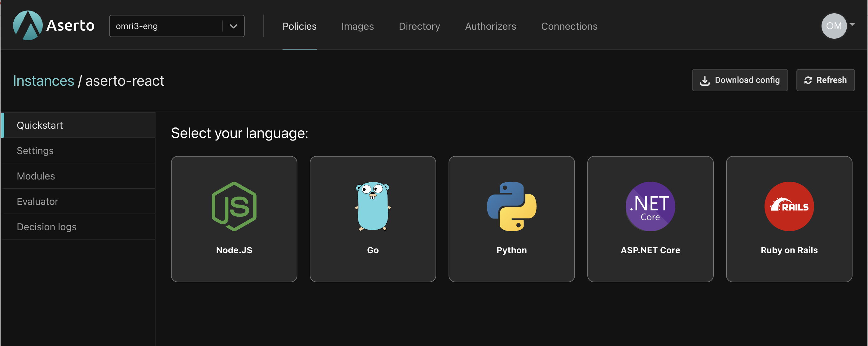Image resolution: width=868 pixels, height=346 pixels.
Task: Click the Aserto brand name text
Action: 70,26
